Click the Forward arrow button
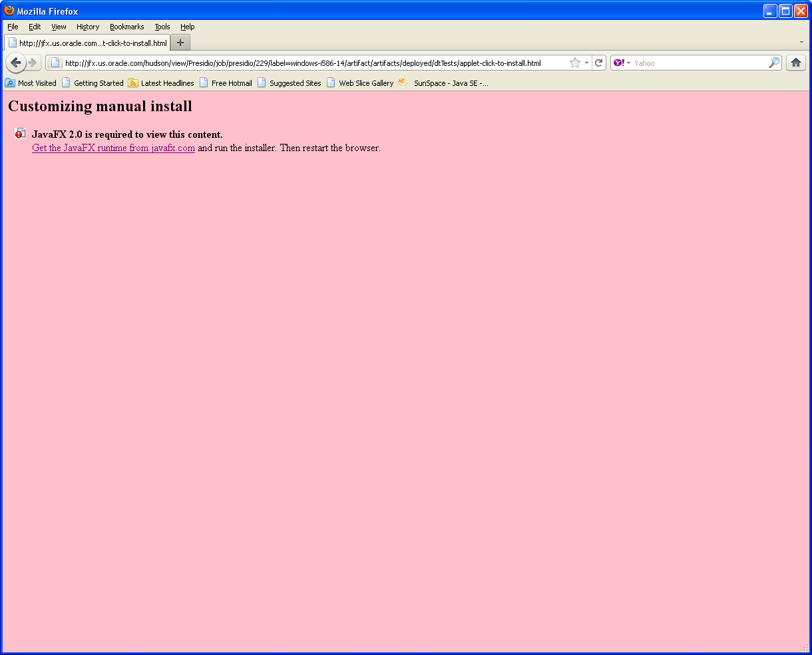812x655 pixels. (x=33, y=63)
